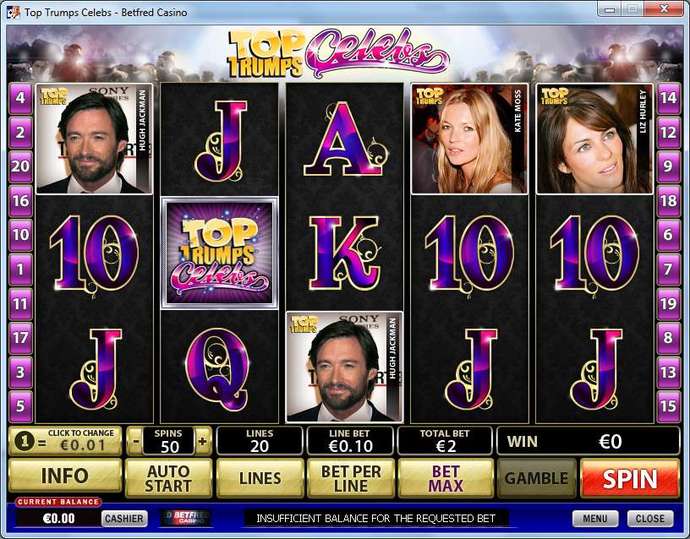Choose Bet Max
Image resolution: width=690 pixels, height=539 pixels.
click(446, 479)
